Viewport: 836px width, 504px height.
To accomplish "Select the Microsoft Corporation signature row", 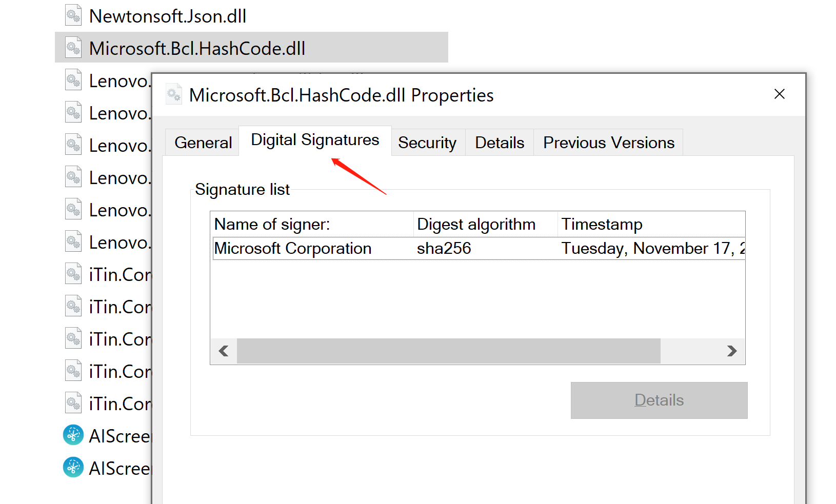I will point(293,249).
